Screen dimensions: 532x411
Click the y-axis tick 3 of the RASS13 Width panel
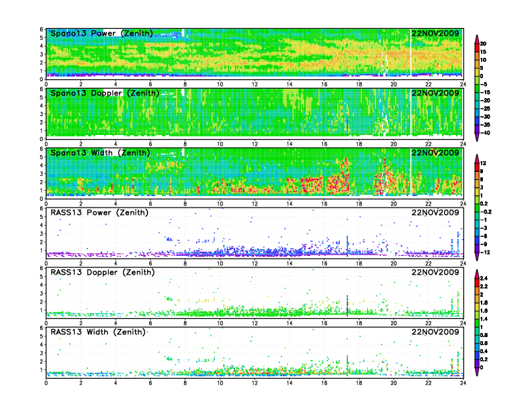(42, 353)
